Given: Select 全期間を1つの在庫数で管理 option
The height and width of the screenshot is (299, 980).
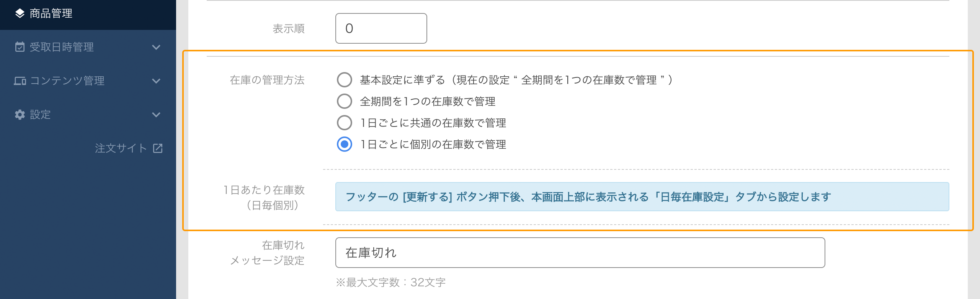Looking at the screenshot, I should (345, 102).
